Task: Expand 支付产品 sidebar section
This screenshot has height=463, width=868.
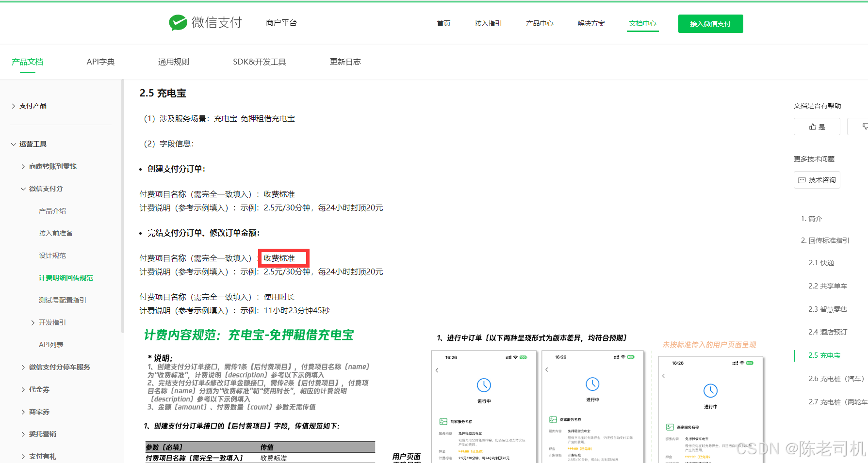Action: (x=29, y=106)
